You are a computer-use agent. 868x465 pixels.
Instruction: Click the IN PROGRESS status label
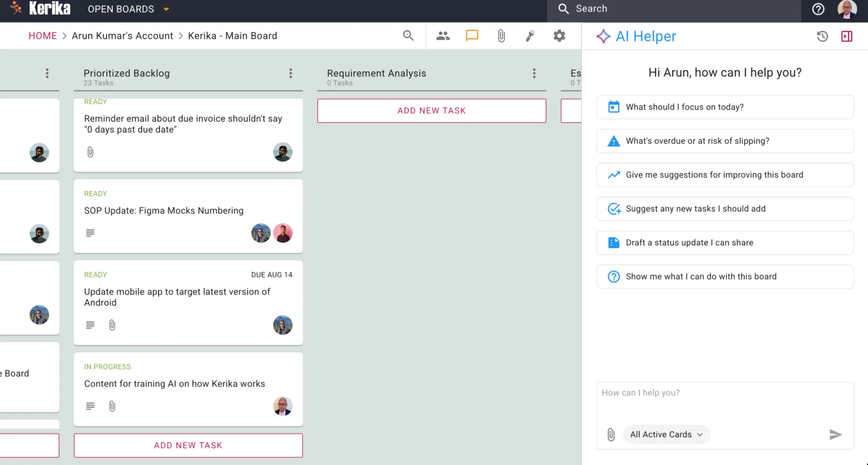click(x=107, y=367)
